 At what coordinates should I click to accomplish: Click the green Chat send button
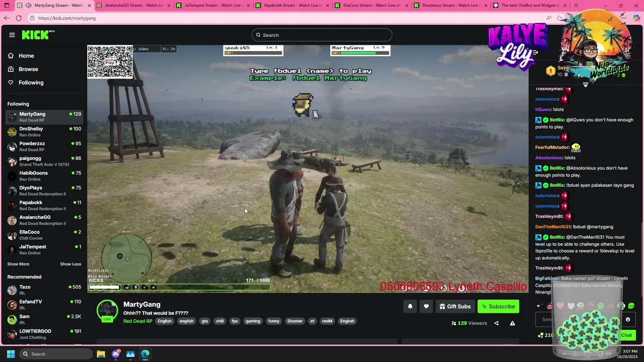pos(626,335)
